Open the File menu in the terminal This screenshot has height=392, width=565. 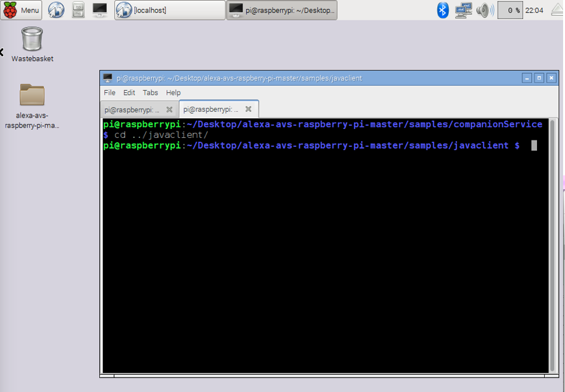click(109, 93)
